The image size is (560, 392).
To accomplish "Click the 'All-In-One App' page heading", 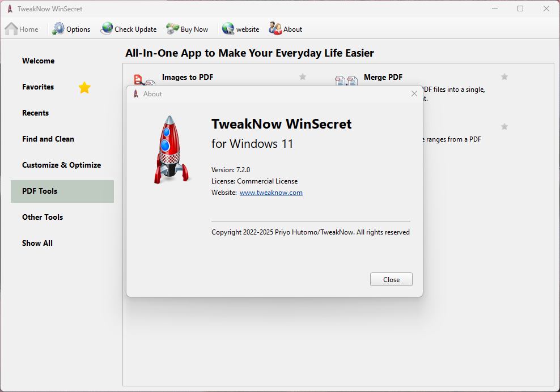I will pos(249,53).
